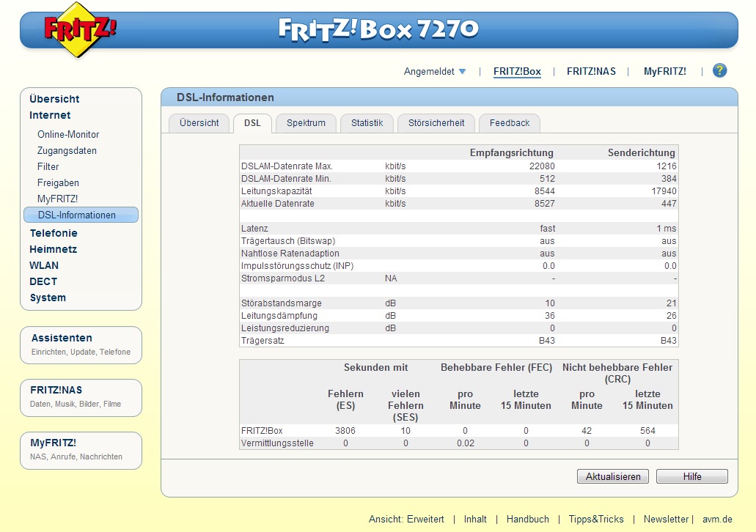Open the FRITZ!Box header link

tap(517, 71)
